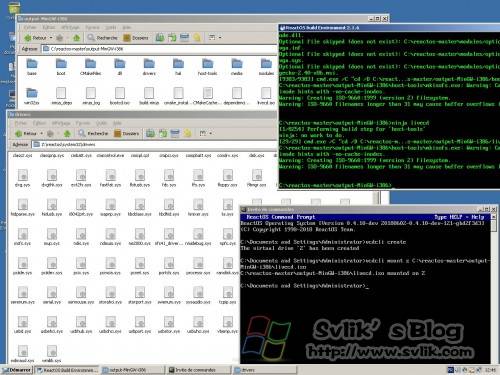Open Aide menu in drivers window

(x=117, y=123)
